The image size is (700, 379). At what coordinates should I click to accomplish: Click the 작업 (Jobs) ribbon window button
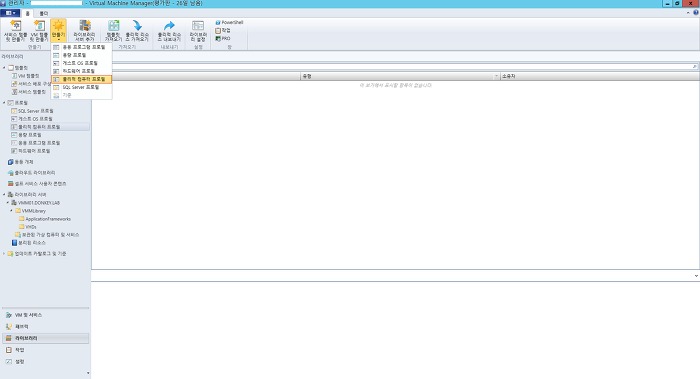pos(223,30)
